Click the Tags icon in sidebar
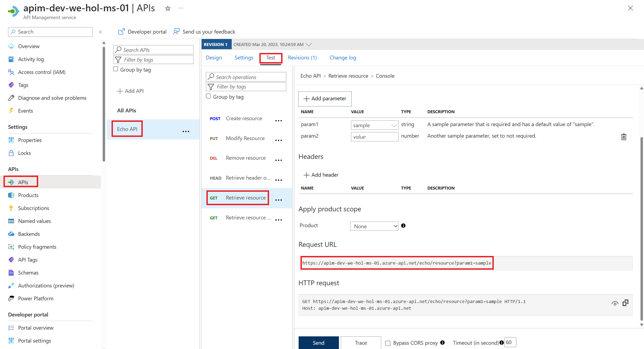644x349 pixels. pos(11,85)
